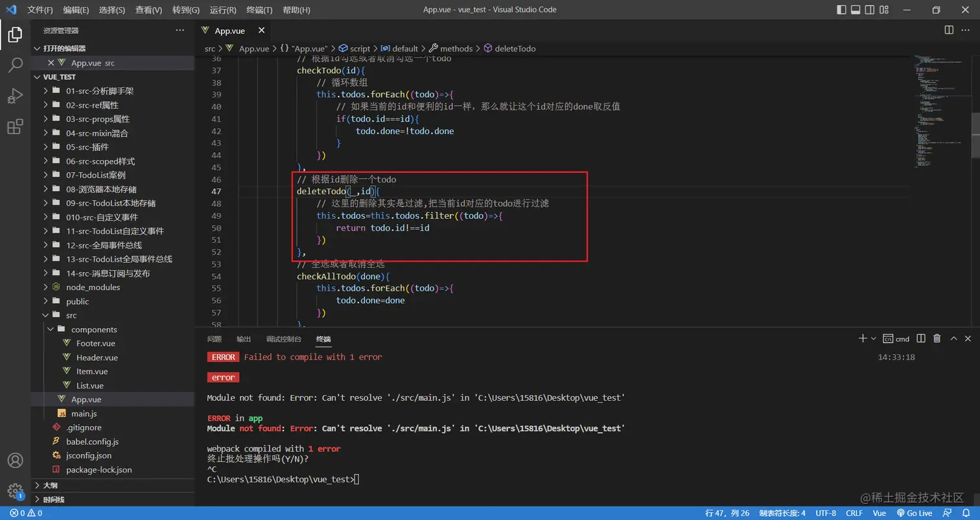Expand the node_modules folder
The height and width of the screenshot is (520, 980).
(x=113, y=287)
